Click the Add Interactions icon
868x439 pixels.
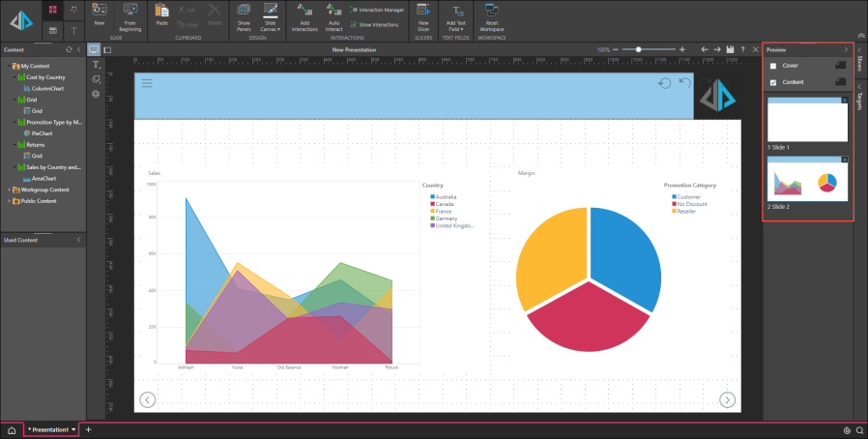[304, 12]
